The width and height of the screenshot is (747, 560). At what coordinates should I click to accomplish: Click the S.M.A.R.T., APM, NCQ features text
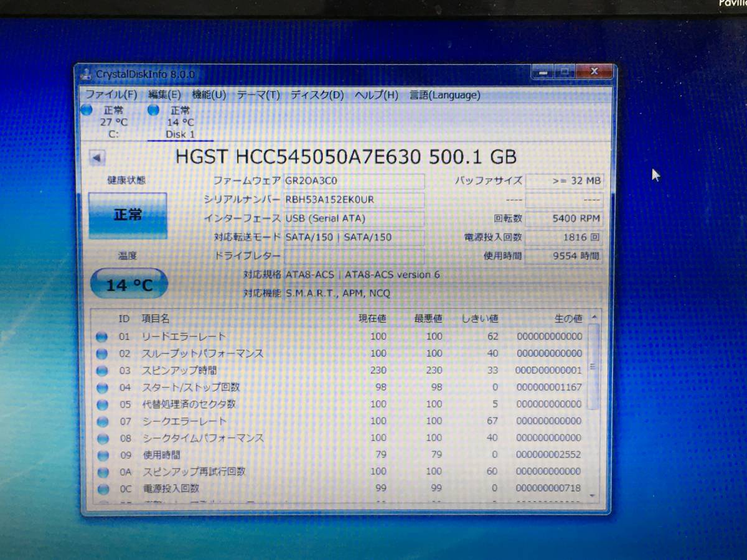point(338,293)
